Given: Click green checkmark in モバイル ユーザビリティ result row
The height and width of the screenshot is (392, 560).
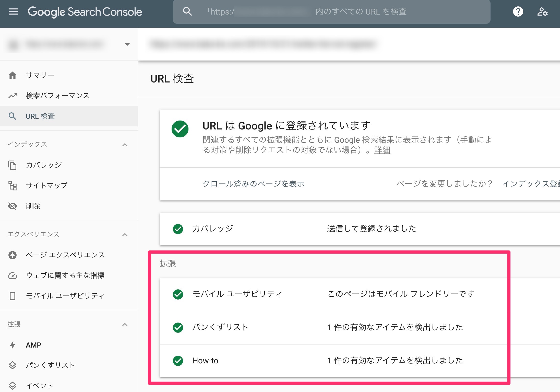Looking at the screenshot, I should click(x=178, y=294).
